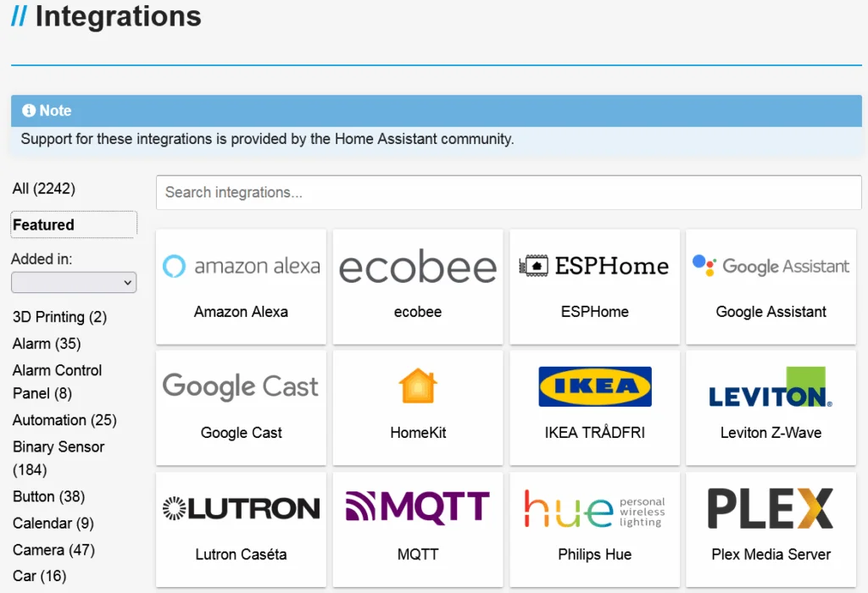Click the Search integrations field

click(x=509, y=192)
